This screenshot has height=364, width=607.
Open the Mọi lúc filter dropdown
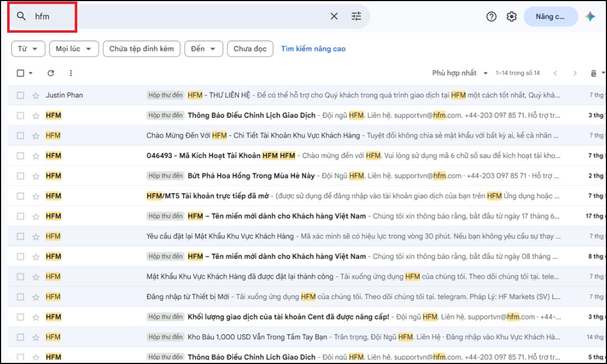tap(74, 49)
